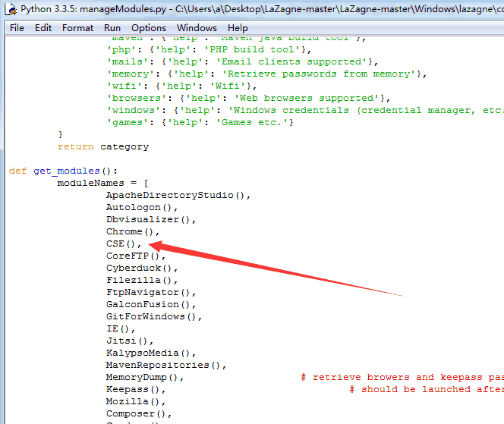Click on the MemoryDump() module entry
Viewport: 504px width, 424px height.
click(145, 377)
